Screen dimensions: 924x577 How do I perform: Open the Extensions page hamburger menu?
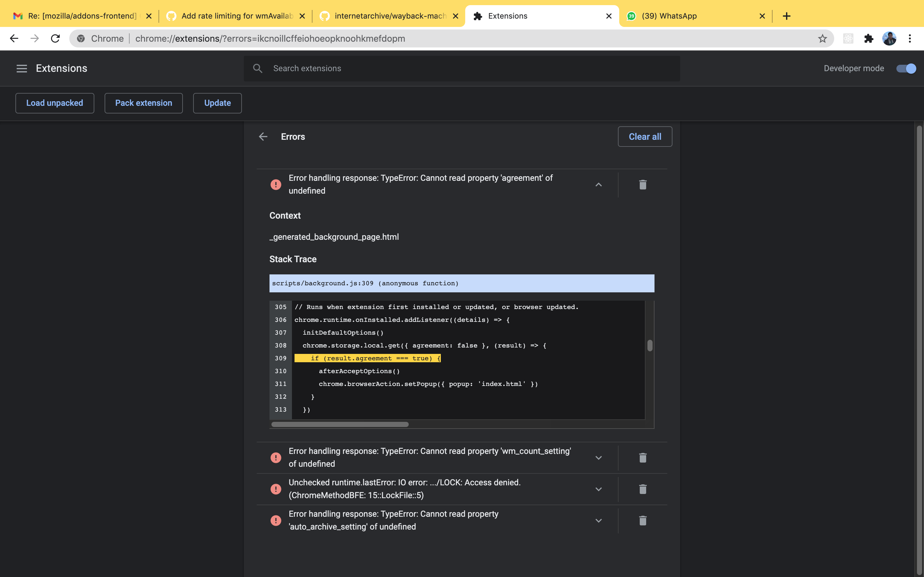coord(22,68)
